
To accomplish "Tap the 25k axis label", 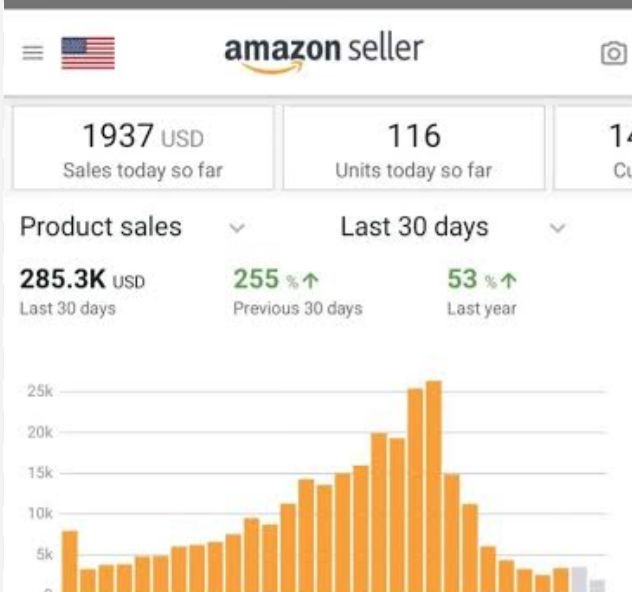I will click(40, 392).
